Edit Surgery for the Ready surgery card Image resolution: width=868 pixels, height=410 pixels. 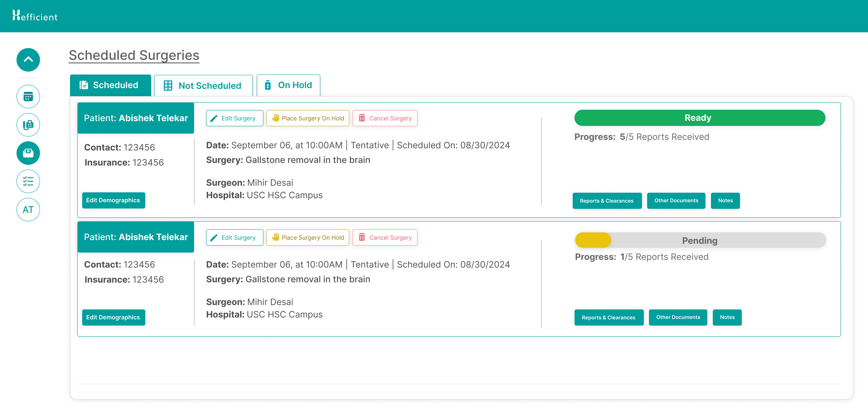point(235,118)
